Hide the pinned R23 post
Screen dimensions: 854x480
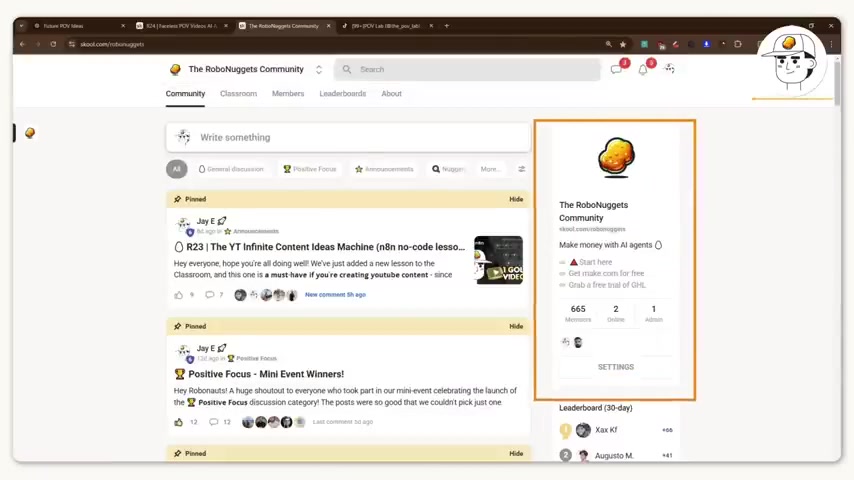coord(516,199)
